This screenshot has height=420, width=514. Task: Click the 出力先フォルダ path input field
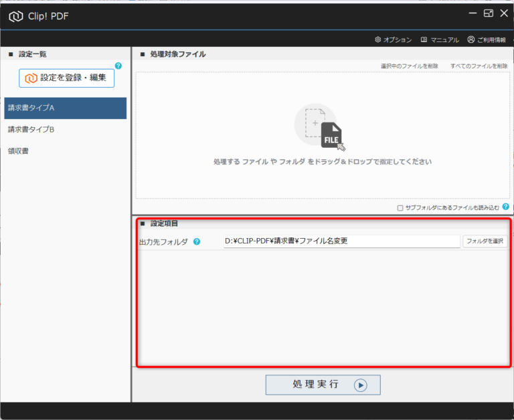pos(342,241)
